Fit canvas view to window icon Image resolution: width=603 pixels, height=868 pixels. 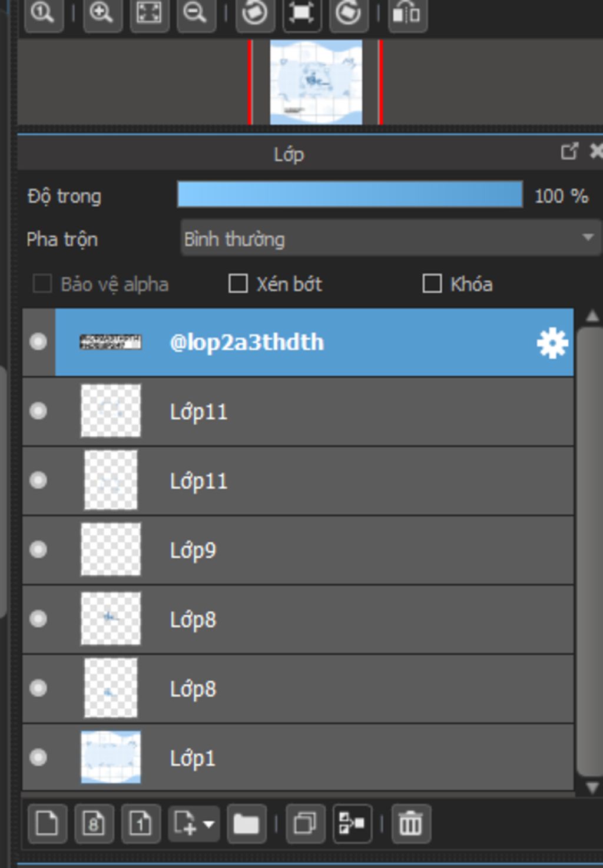tap(149, 12)
